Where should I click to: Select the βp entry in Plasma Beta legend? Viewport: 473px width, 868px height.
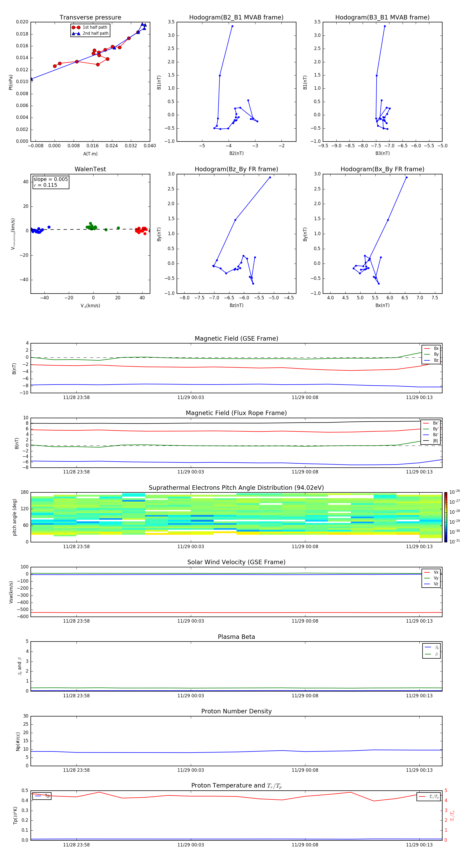pyautogui.click(x=431, y=647)
